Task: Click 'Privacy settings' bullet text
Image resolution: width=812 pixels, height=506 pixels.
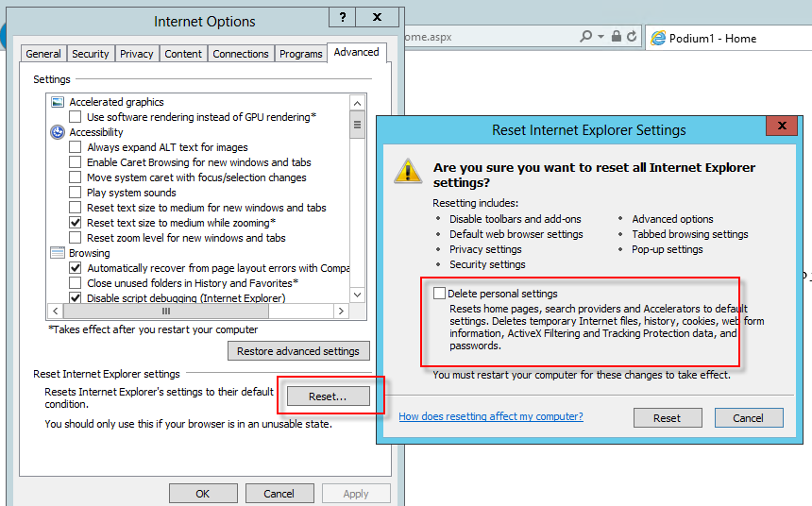Action: [x=485, y=249]
